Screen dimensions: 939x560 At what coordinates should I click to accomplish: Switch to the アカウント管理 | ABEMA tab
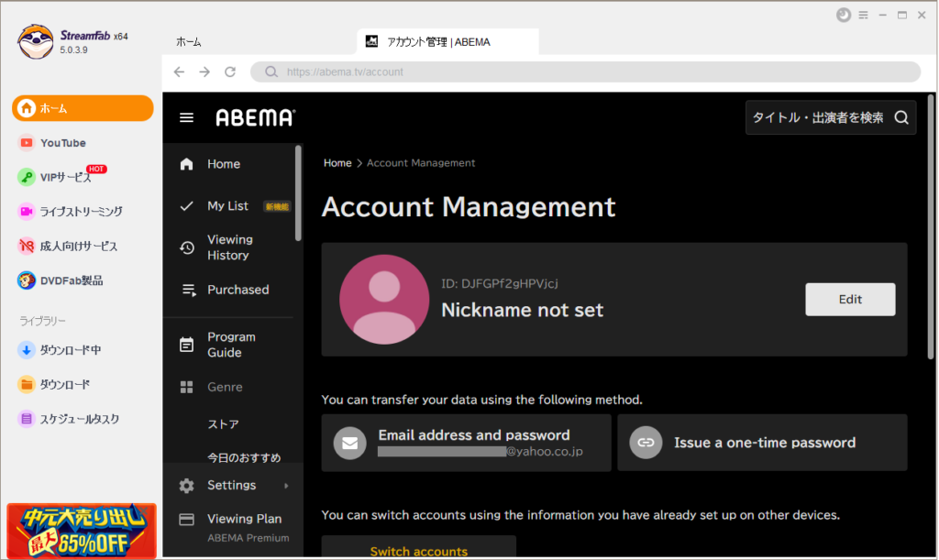(447, 42)
